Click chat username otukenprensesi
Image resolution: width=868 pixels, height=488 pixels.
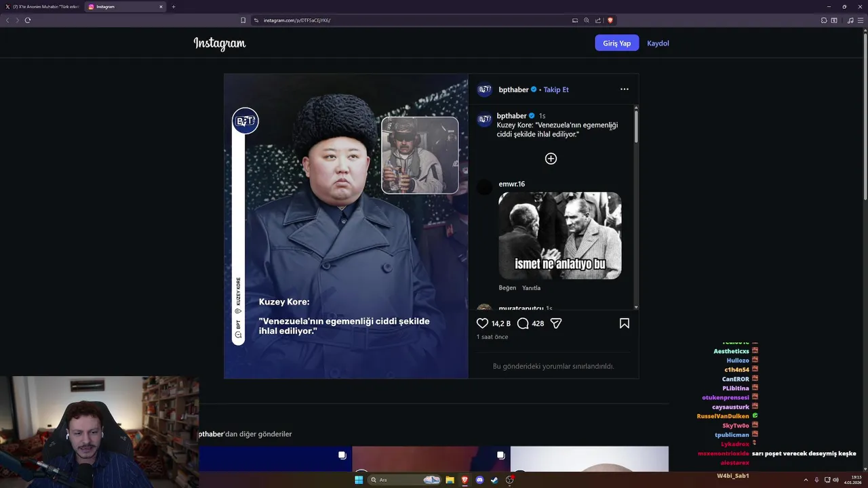(x=726, y=397)
